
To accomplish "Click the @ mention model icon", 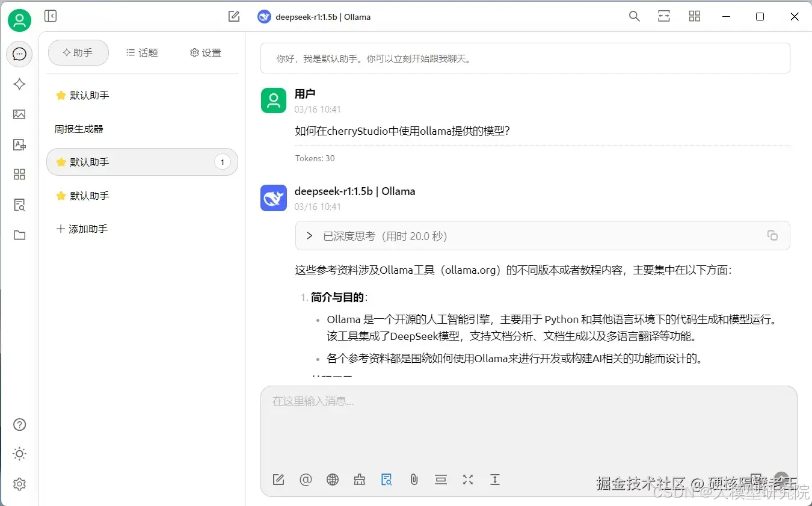I will coord(306,480).
